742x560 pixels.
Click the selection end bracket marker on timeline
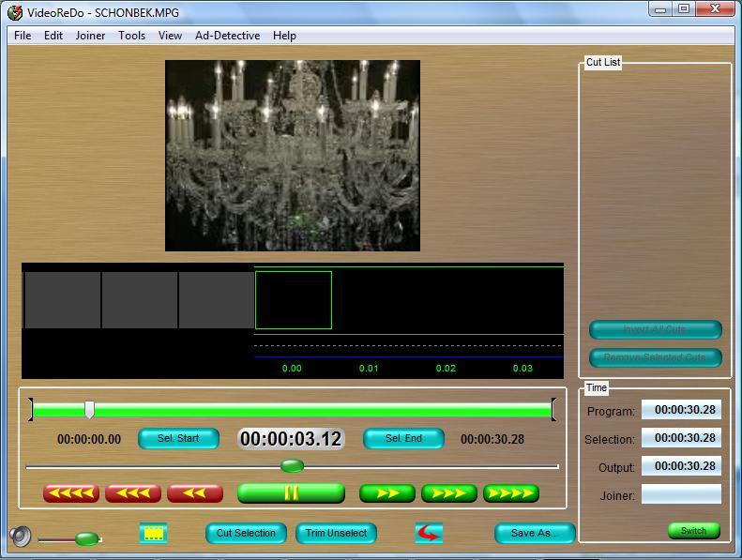coord(553,410)
